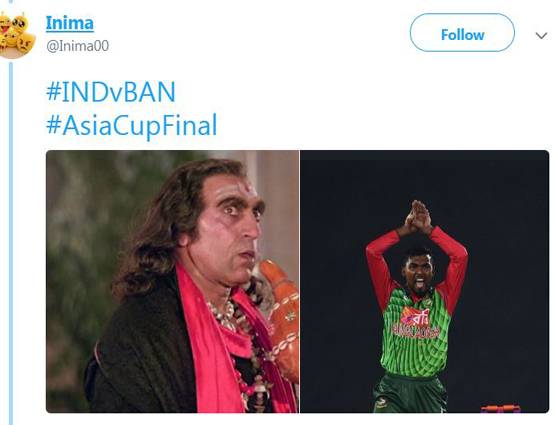
Task: Expand the tweet options chevron
Action: click(541, 35)
